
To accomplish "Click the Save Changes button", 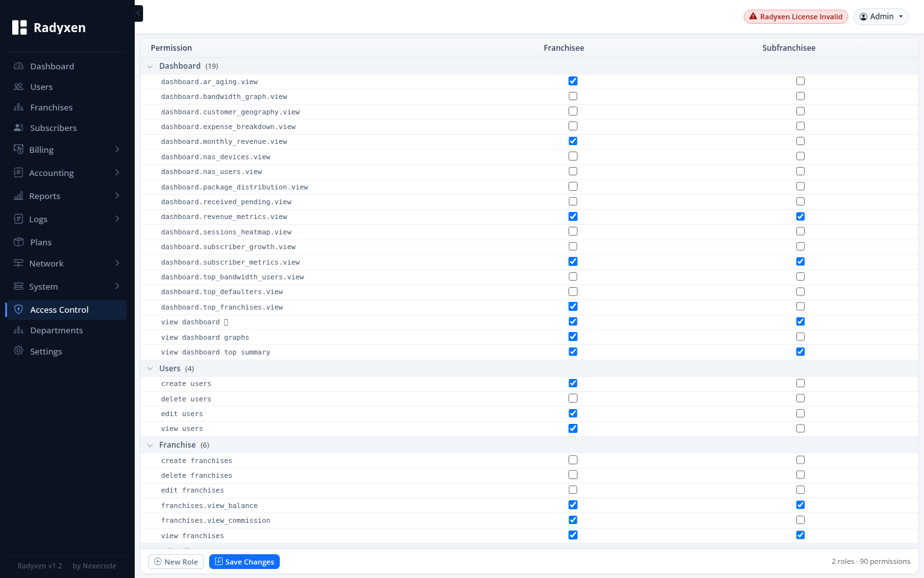I will click(x=244, y=562).
